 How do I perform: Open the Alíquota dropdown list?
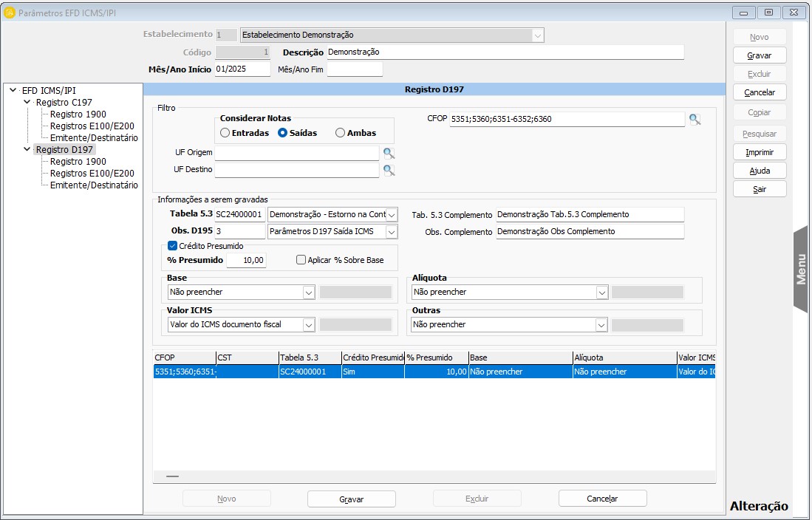click(x=601, y=292)
